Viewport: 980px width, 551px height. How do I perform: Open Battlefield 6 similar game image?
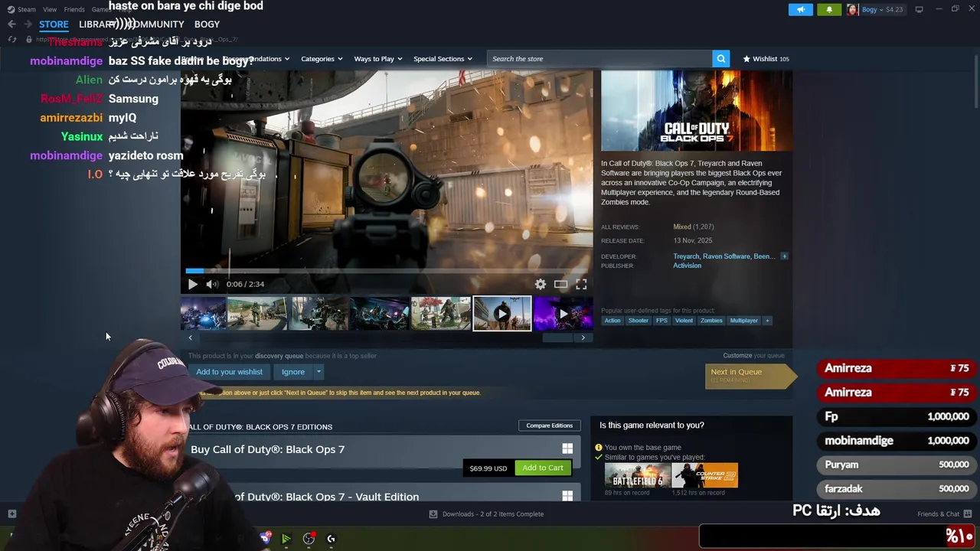click(638, 475)
